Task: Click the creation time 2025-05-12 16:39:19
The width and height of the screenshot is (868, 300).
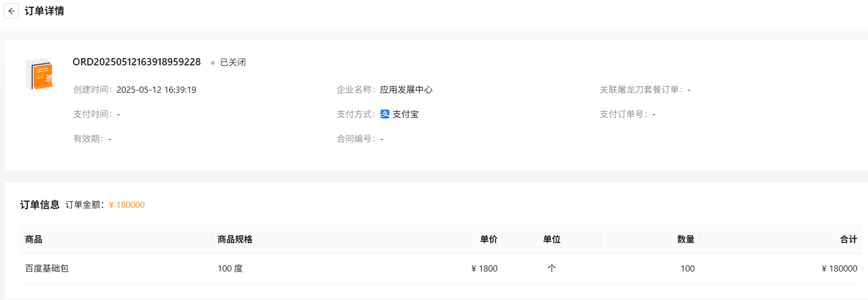Action: 156,89
